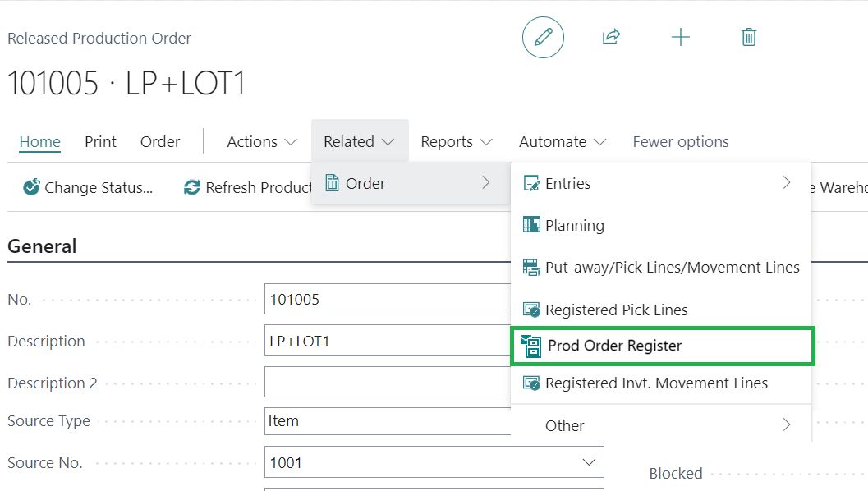
Task: Click the Registered Pick Lines icon
Action: (x=531, y=310)
